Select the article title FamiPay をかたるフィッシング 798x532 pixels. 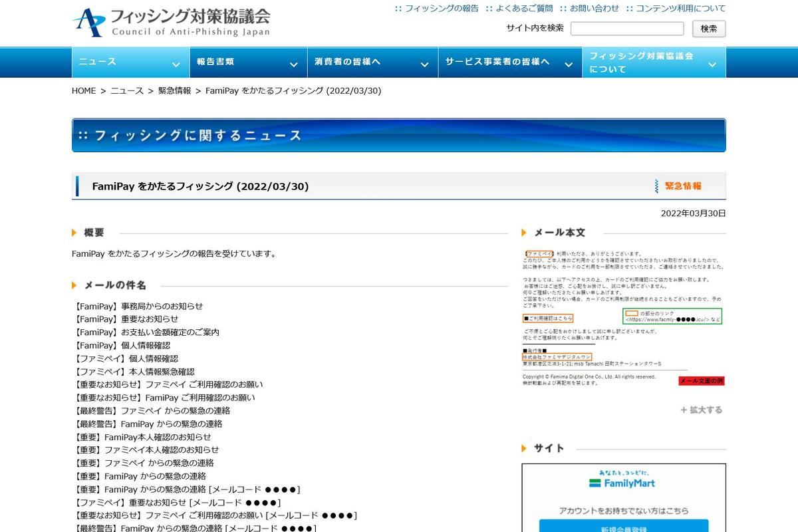point(200,186)
